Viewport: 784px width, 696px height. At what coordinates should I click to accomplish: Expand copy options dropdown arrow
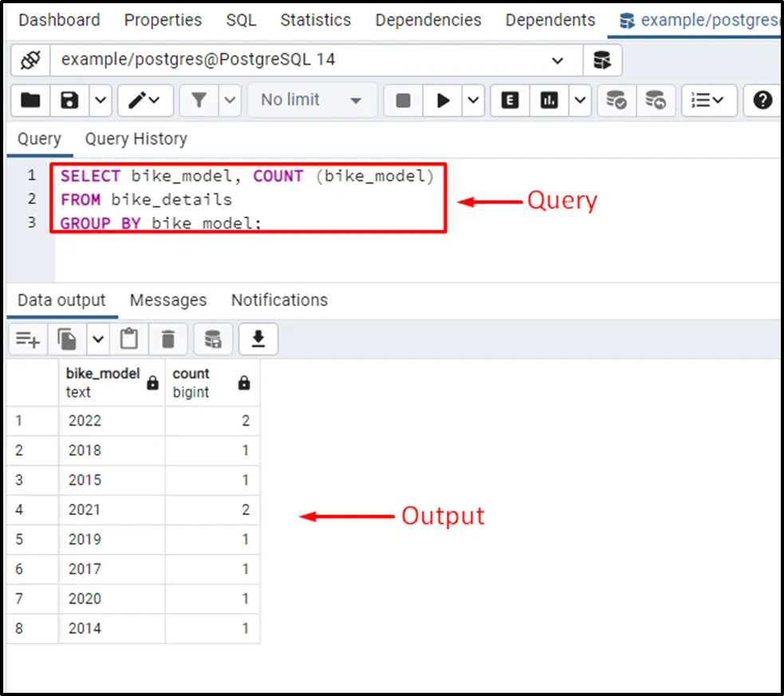click(x=98, y=340)
